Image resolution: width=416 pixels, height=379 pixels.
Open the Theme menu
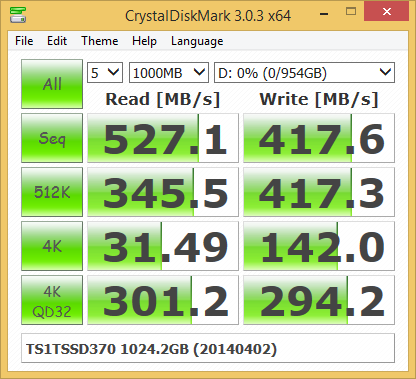pos(100,41)
